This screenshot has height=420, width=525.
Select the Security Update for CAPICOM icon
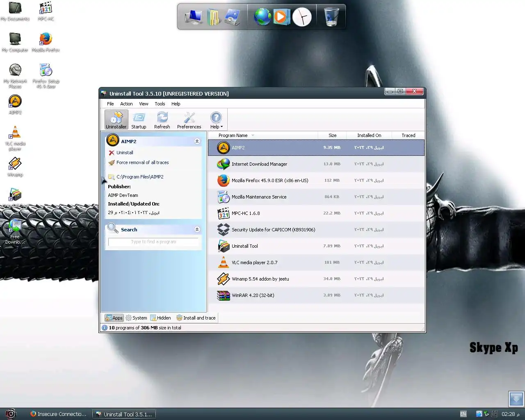coord(224,230)
